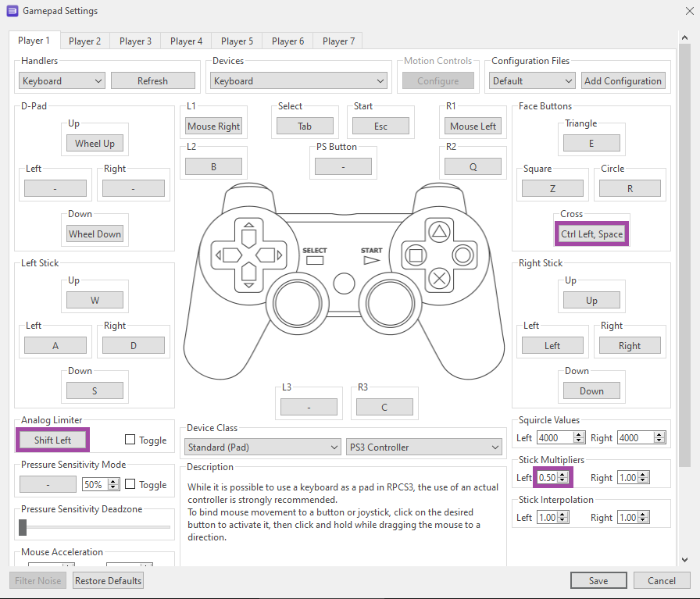700x599 pixels.
Task: Click the right analog stick on diagram
Action: click(390, 304)
